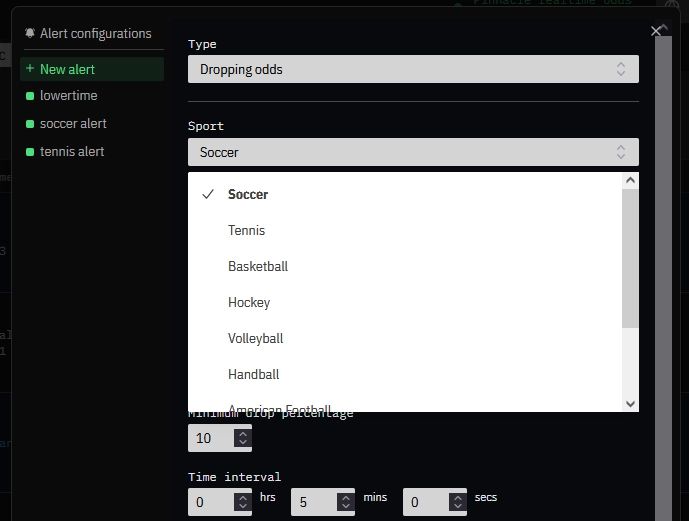
Task: Click the secs field stepper arrows
Action: (x=458, y=502)
